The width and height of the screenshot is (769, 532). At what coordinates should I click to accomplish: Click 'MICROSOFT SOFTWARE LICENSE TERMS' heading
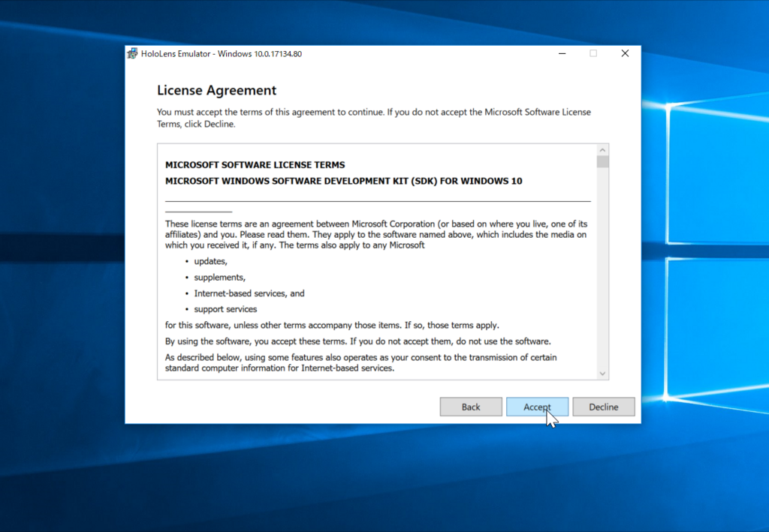[255, 164]
